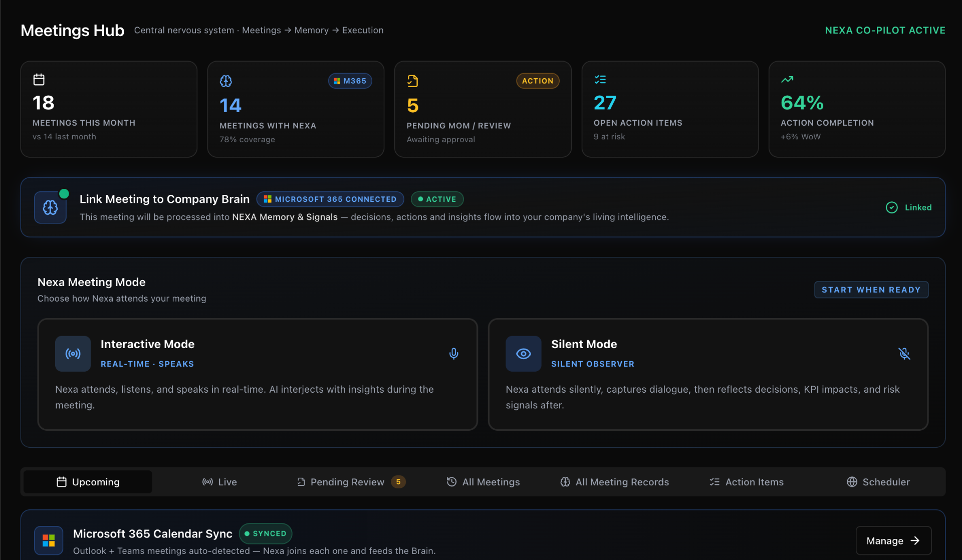Image resolution: width=962 pixels, height=560 pixels.
Task: Switch to the Upcoming tab
Action: tap(88, 482)
